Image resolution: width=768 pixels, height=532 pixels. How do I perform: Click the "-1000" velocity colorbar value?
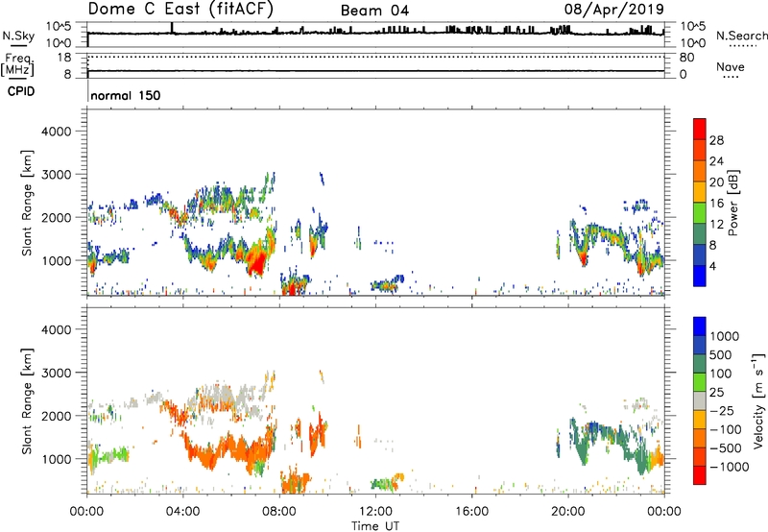730,467
